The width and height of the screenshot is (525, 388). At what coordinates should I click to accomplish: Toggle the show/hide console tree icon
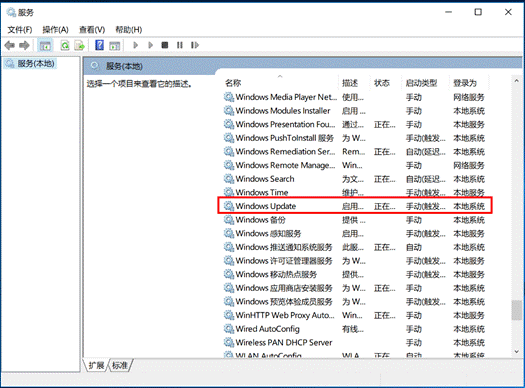point(45,45)
